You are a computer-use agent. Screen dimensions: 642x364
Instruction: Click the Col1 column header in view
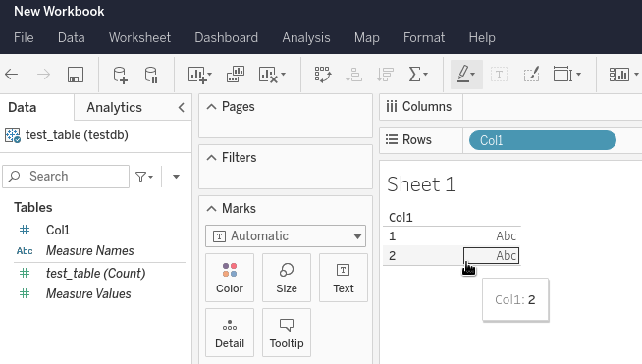pyautogui.click(x=401, y=218)
